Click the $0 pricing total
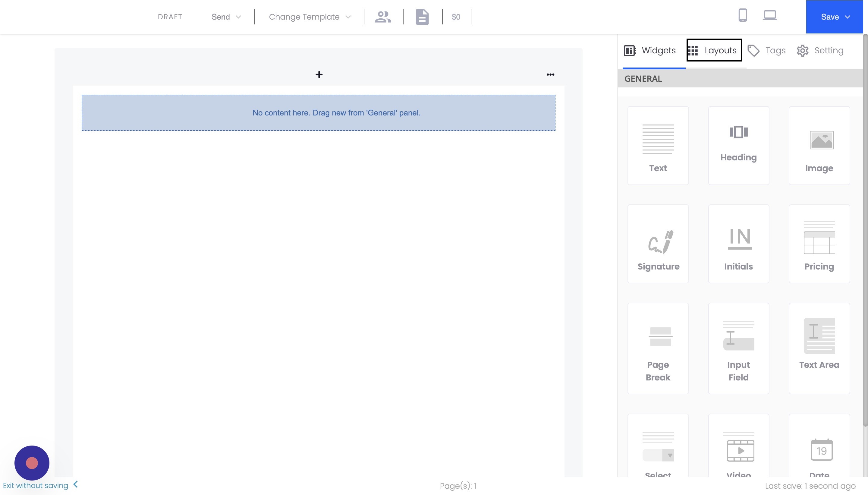 [456, 17]
